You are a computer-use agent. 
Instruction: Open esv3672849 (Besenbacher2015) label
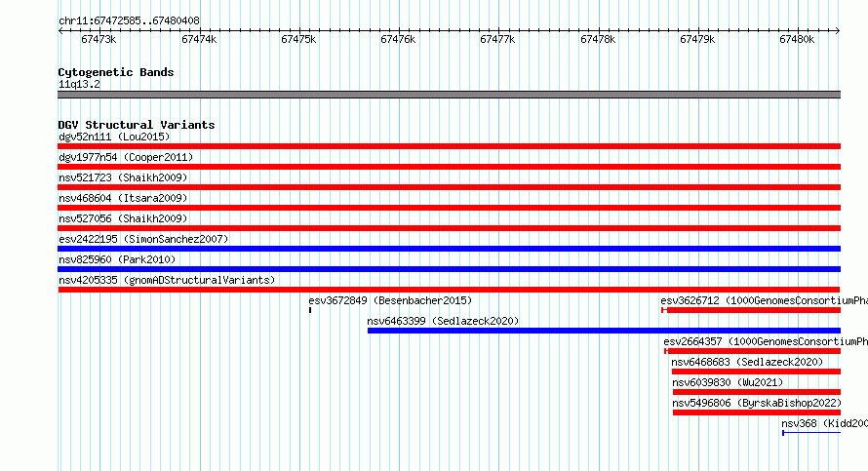(390, 300)
